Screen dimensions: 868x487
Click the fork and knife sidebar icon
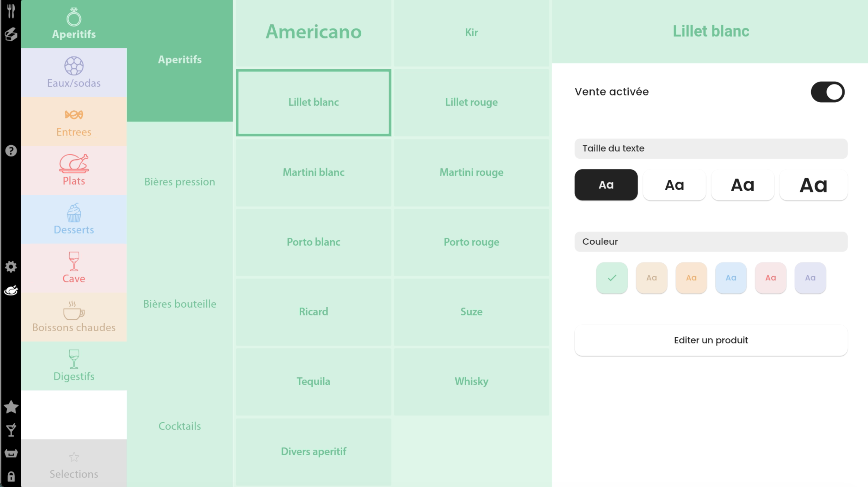(x=11, y=11)
